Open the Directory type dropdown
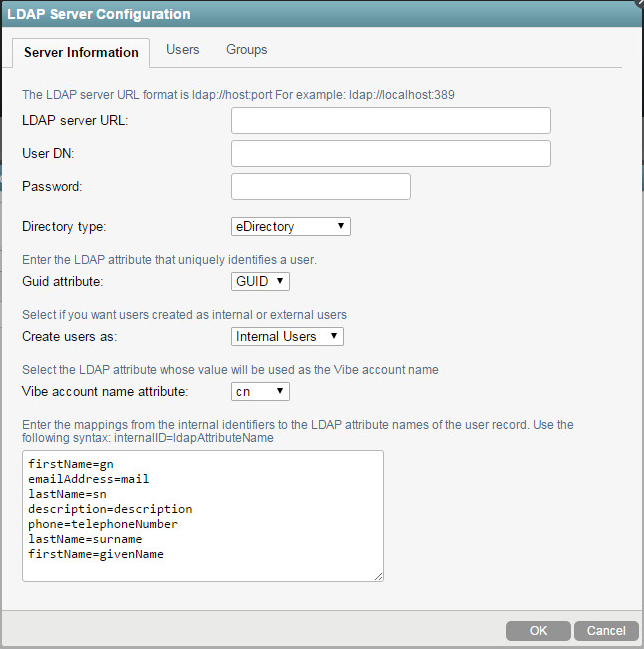 coord(291,227)
